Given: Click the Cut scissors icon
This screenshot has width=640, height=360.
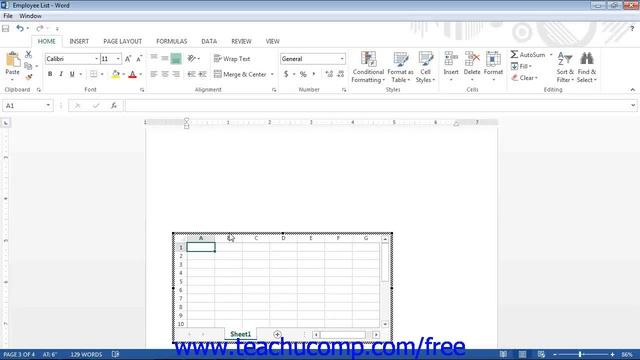Looking at the screenshot, I should [28, 54].
